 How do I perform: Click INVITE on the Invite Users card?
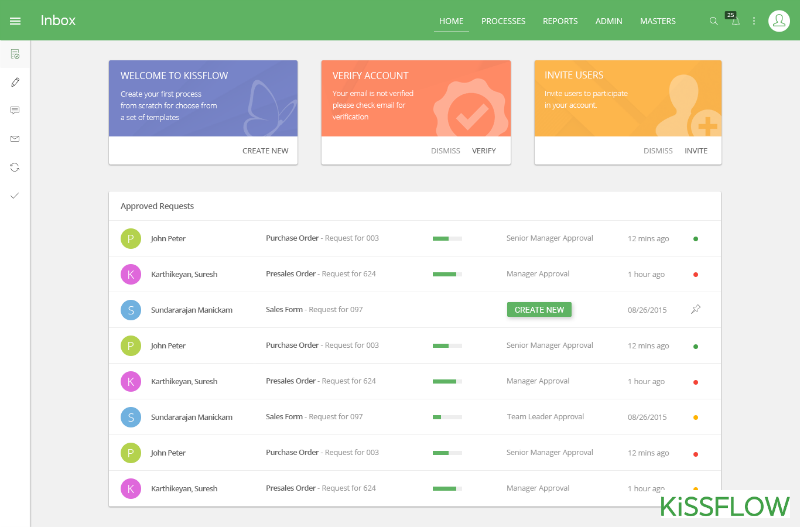point(696,151)
